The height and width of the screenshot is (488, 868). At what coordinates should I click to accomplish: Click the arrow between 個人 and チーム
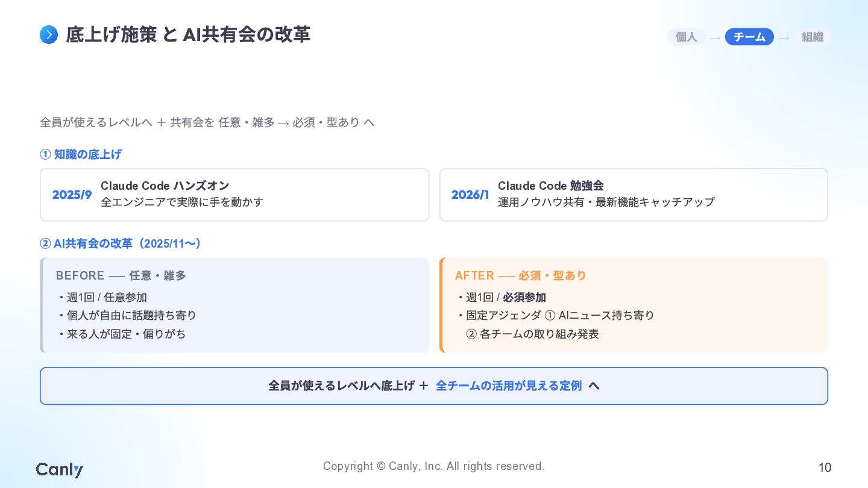tap(715, 38)
